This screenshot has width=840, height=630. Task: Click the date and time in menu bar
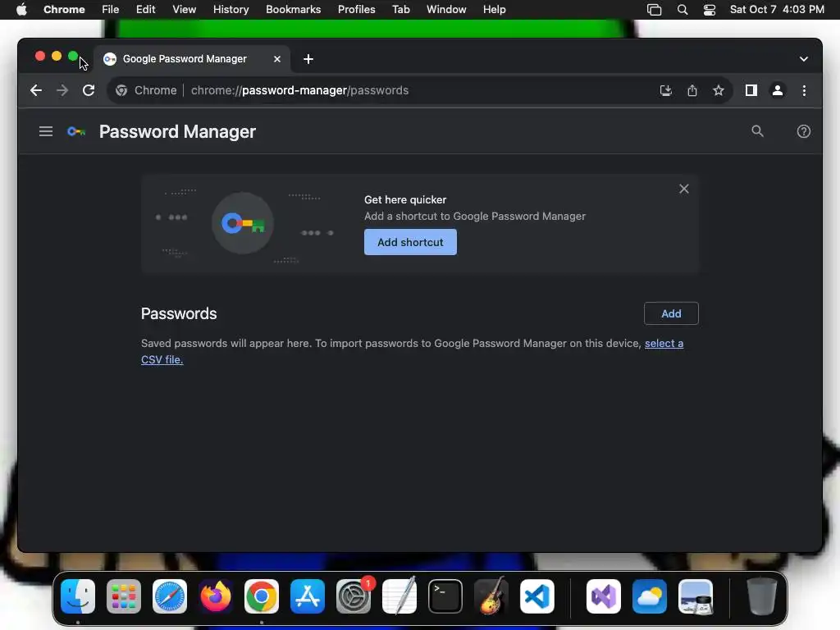coord(777,10)
